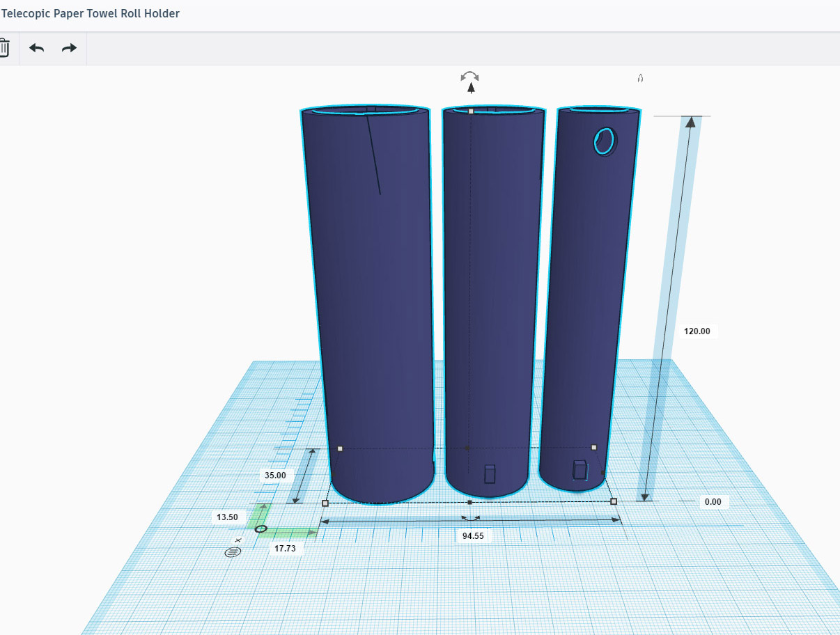Click the 35.00 depth dimension field
The height and width of the screenshot is (635, 840).
coord(274,476)
